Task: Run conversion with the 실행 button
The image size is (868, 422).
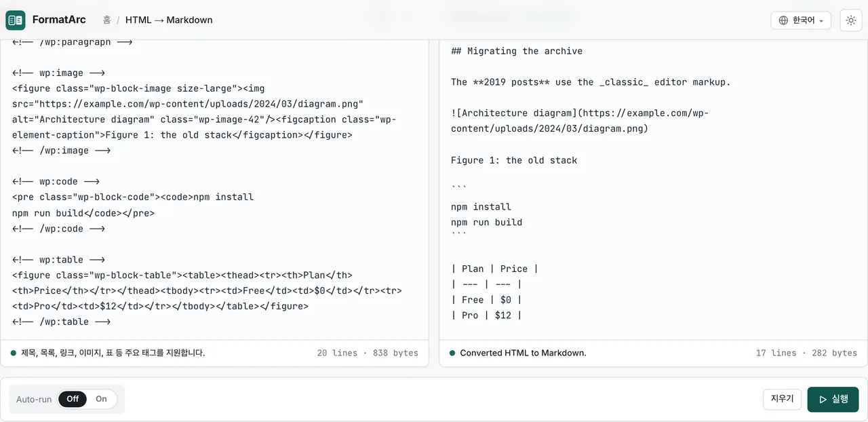Action: click(833, 399)
